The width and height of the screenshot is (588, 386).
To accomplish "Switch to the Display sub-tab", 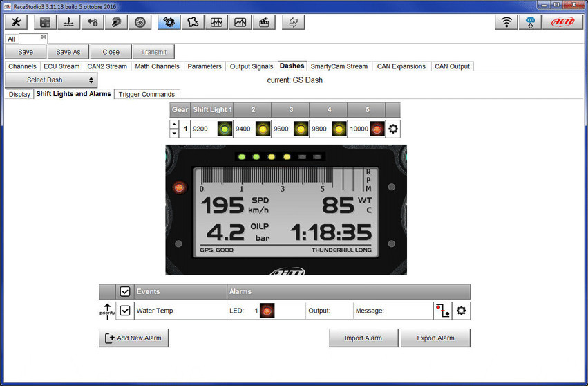I will pyautogui.click(x=19, y=94).
